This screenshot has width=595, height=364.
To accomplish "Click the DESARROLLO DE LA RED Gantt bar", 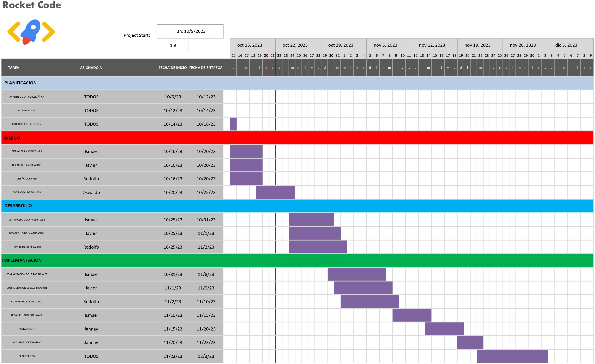I will point(318,247).
